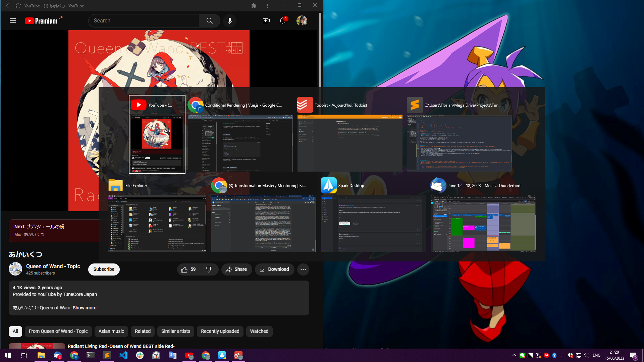The height and width of the screenshot is (362, 644).
Task: Dislike the video with thumbs down
Action: point(209,269)
